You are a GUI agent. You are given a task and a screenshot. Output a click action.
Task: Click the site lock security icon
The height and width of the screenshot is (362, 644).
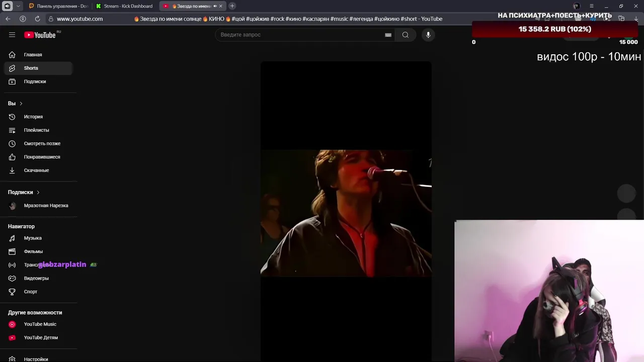[51, 19]
